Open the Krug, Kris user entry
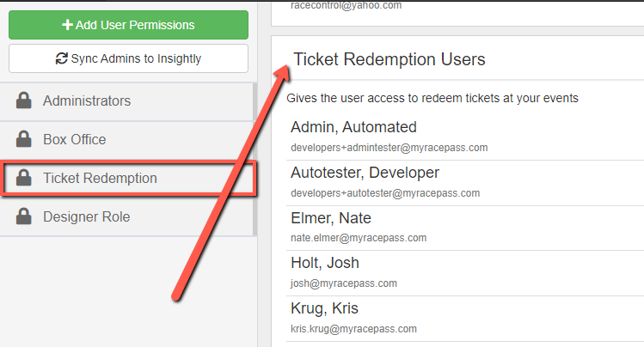Image resolution: width=644 pixels, height=347 pixels. pyautogui.click(x=465, y=319)
